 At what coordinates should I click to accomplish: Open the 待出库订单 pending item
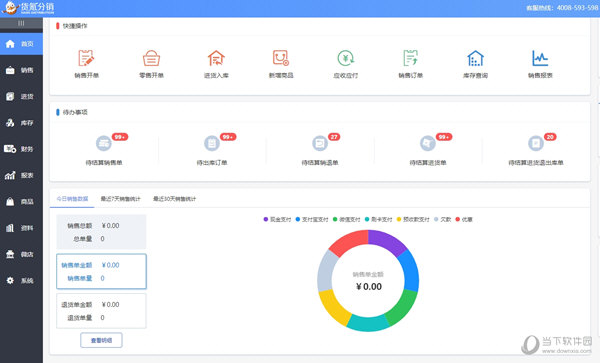212,151
